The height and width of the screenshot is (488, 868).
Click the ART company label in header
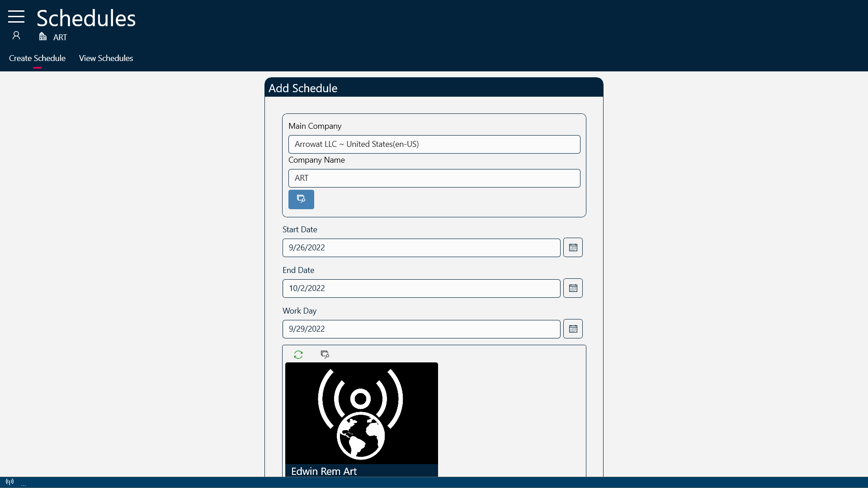(60, 38)
